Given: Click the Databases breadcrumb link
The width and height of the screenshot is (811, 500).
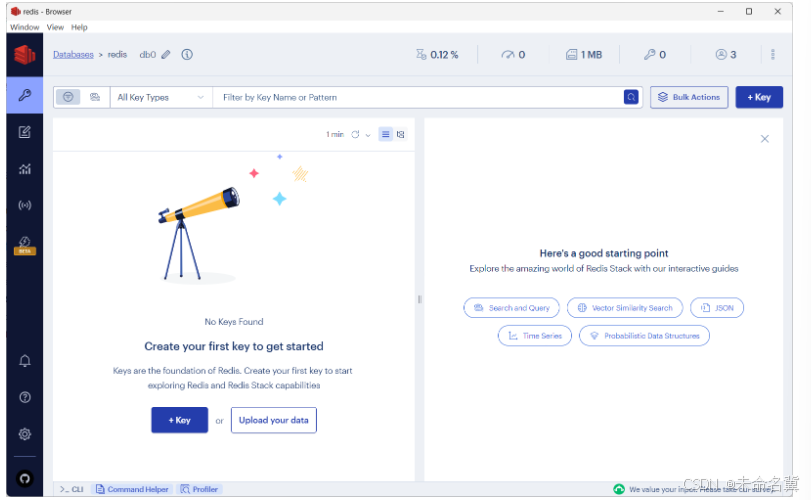Looking at the screenshot, I should coord(73,54).
